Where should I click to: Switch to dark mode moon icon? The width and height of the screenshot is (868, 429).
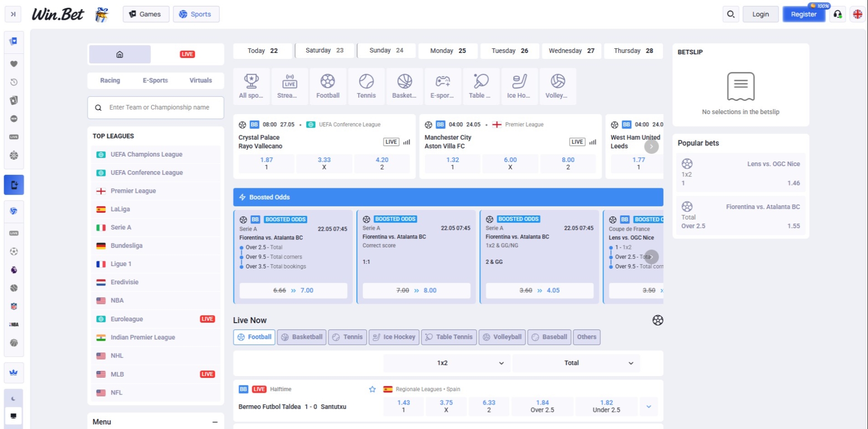[14, 399]
